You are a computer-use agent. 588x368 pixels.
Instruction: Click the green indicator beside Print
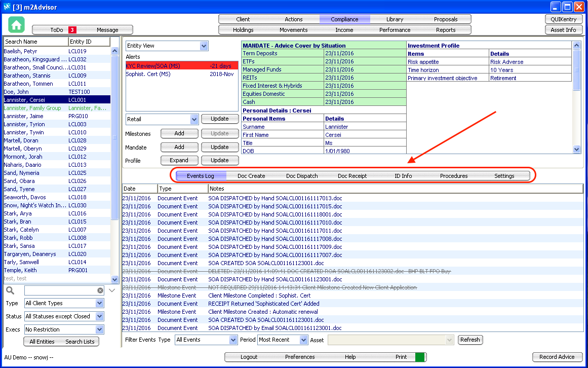420,357
